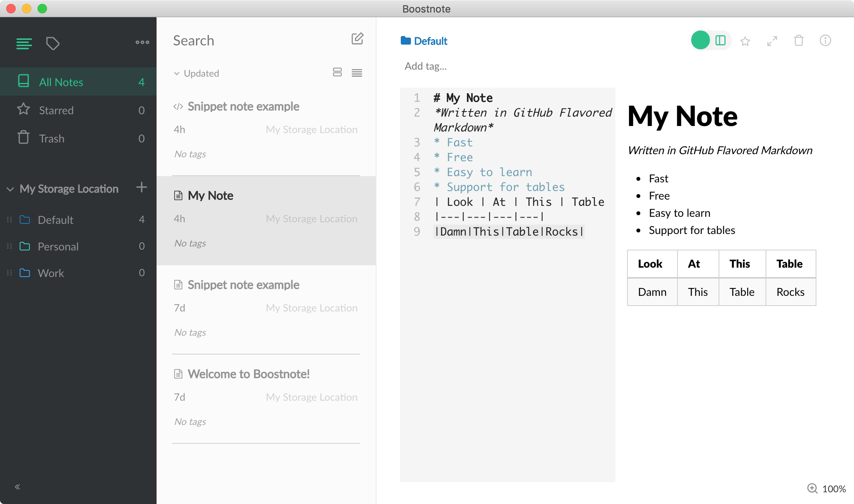Select the Work folder in sidebar

(x=51, y=273)
